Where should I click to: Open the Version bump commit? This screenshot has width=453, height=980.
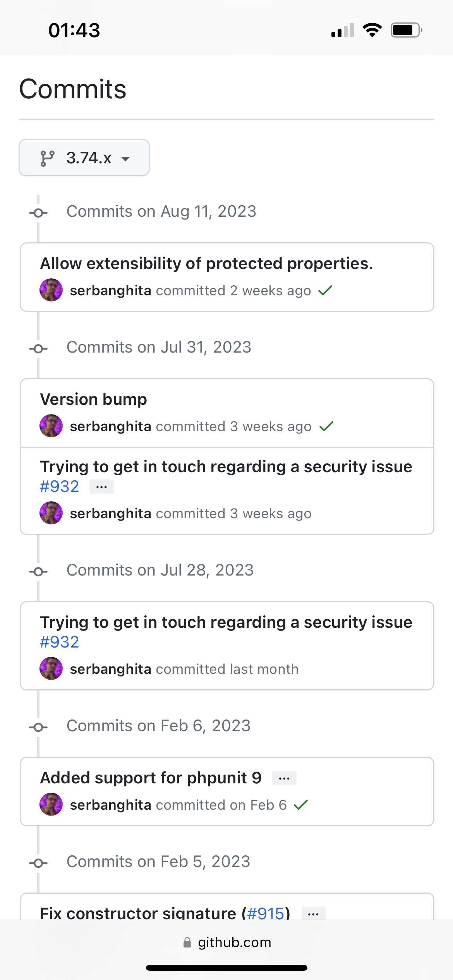[x=94, y=399]
